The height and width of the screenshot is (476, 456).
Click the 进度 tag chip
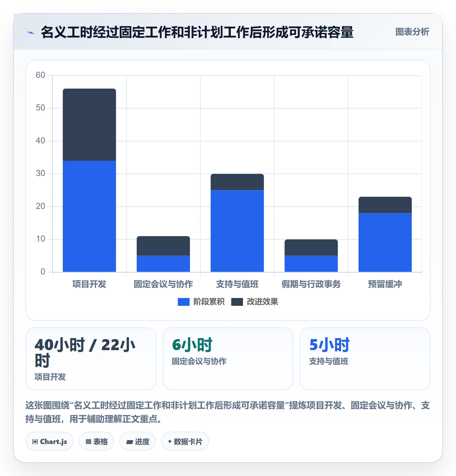pyautogui.click(x=137, y=441)
